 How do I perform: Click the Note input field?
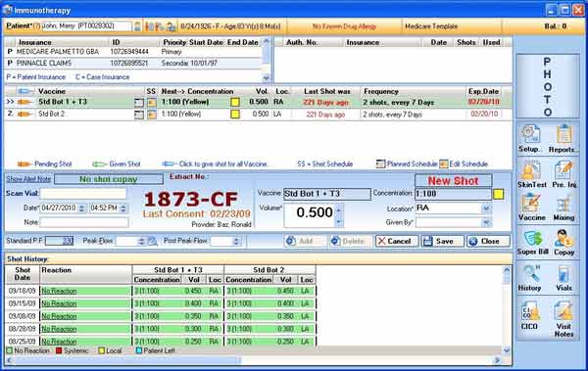(x=84, y=222)
